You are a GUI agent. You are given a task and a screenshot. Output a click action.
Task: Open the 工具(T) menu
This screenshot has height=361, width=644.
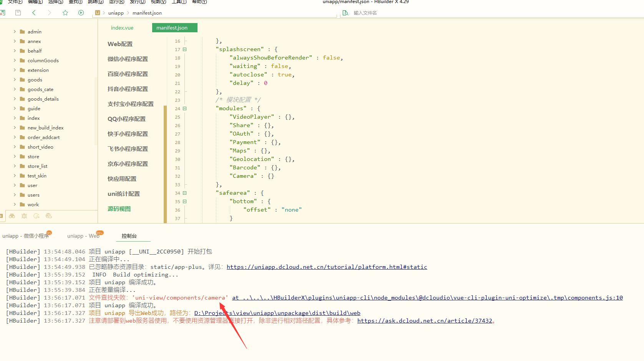tap(179, 2)
